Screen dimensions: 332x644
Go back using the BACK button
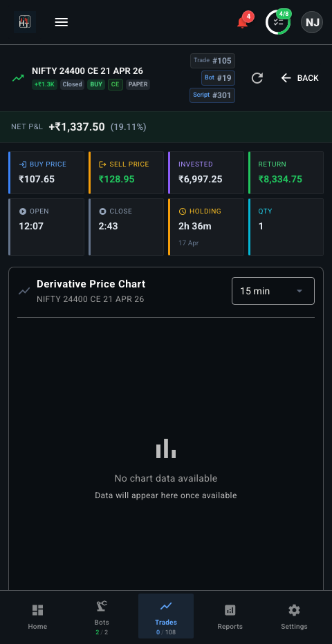click(299, 78)
